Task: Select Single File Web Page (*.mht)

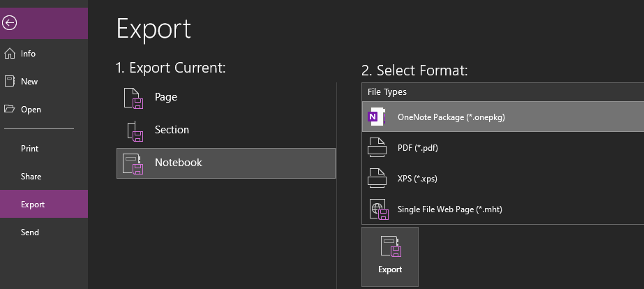Action: tap(449, 209)
